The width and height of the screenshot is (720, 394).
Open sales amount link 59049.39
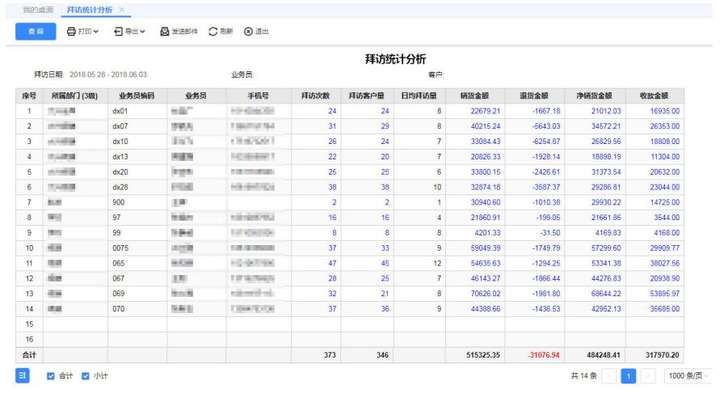(x=485, y=248)
